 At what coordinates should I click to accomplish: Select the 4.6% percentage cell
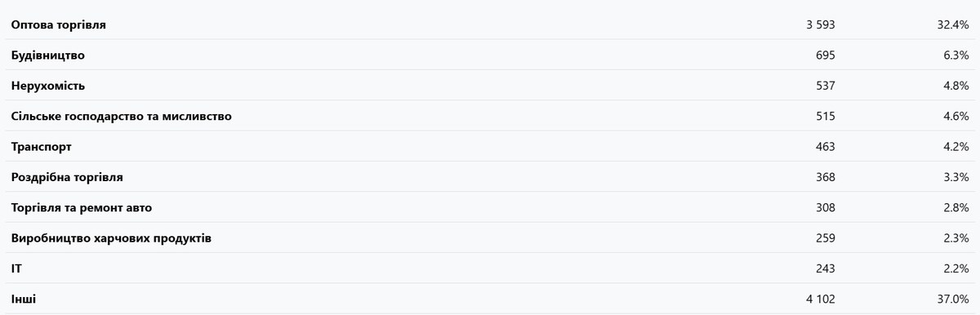[956, 117]
